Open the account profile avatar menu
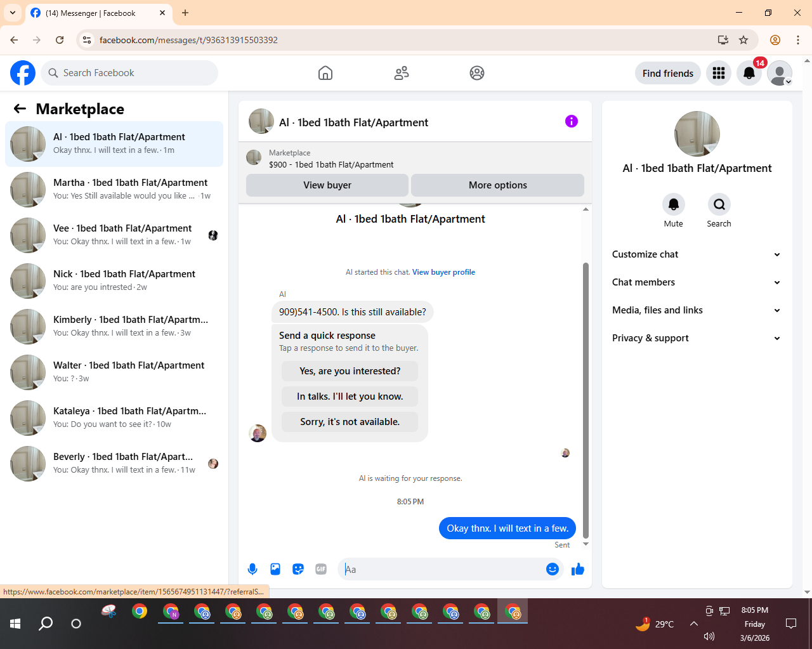This screenshot has width=812, height=649. (780, 73)
